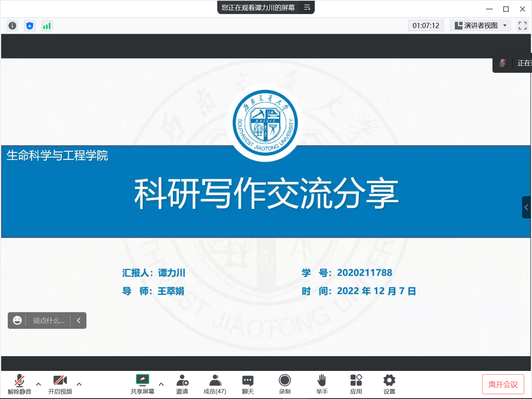
Task: Unmute microphone via 解除静音
Action: click(x=20, y=384)
